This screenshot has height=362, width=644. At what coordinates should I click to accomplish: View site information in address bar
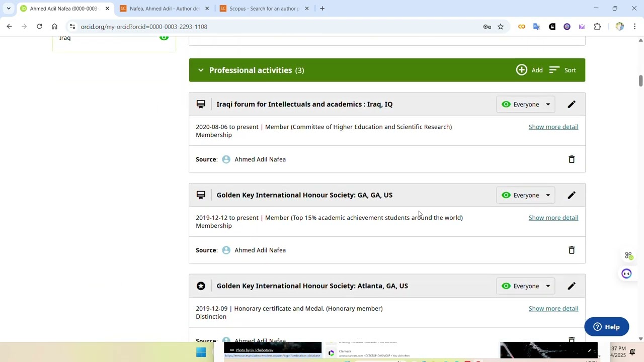tap(72, 27)
